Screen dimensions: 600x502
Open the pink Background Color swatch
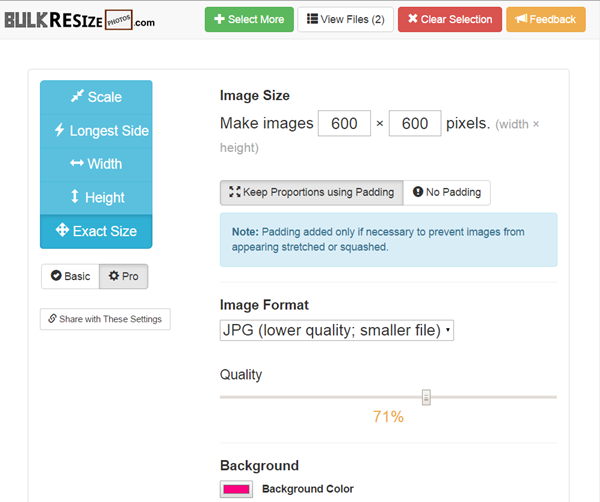pyautogui.click(x=237, y=489)
